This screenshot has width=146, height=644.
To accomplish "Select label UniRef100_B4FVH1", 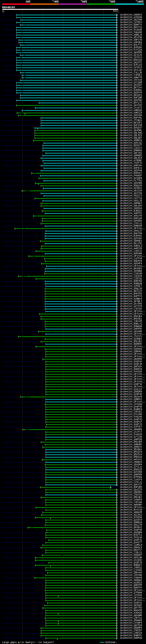I will tap(131, 118).
